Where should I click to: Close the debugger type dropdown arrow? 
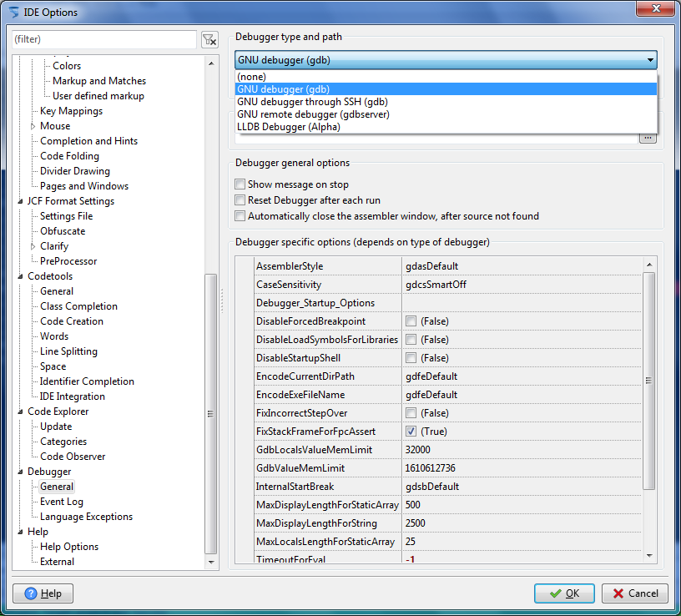pos(650,60)
